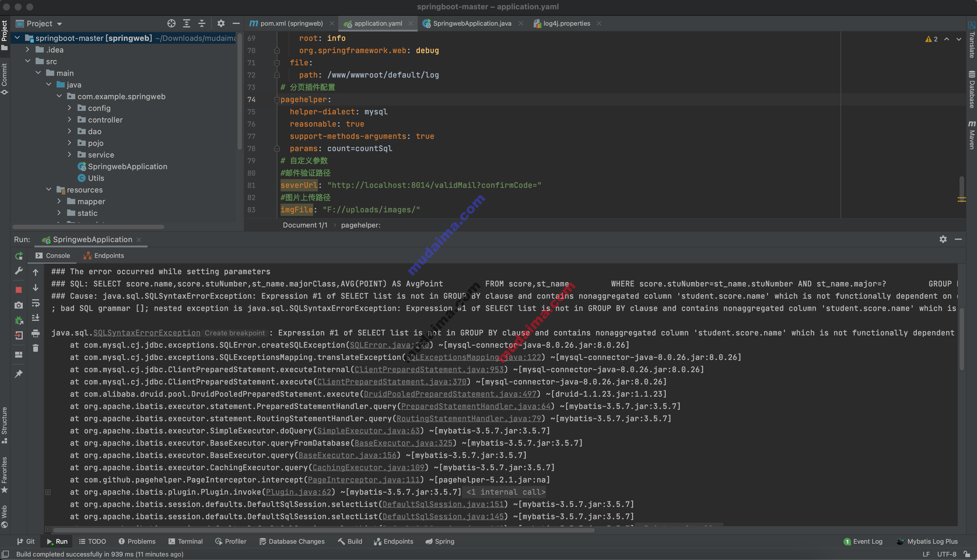This screenshot has height=560, width=977.
Task: Go to next highlighted problem arrow
Action: coord(959,39)
